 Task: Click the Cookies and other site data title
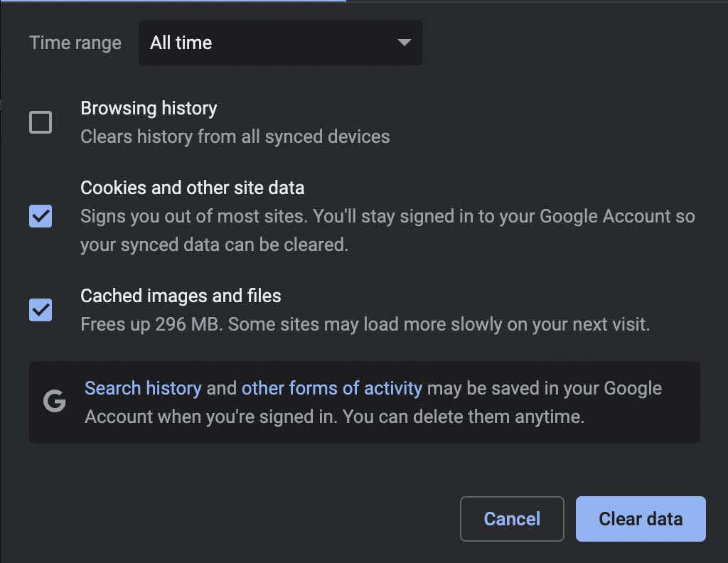(192, 188)
